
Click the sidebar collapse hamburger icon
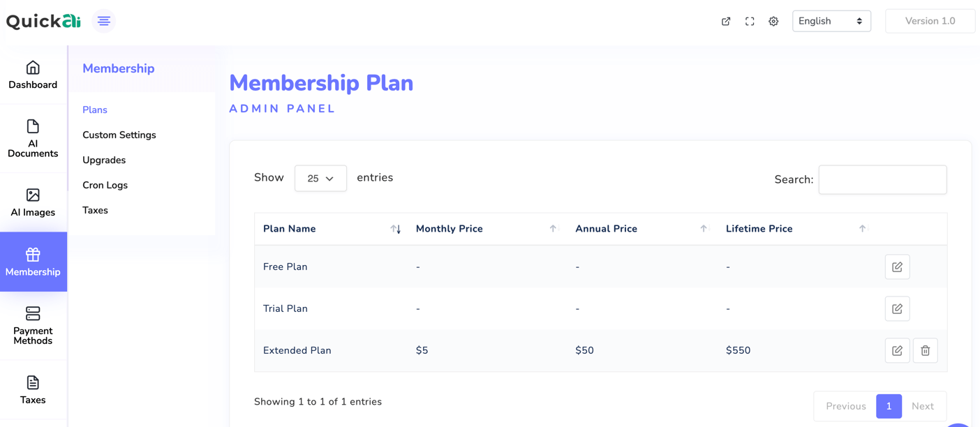104,21
